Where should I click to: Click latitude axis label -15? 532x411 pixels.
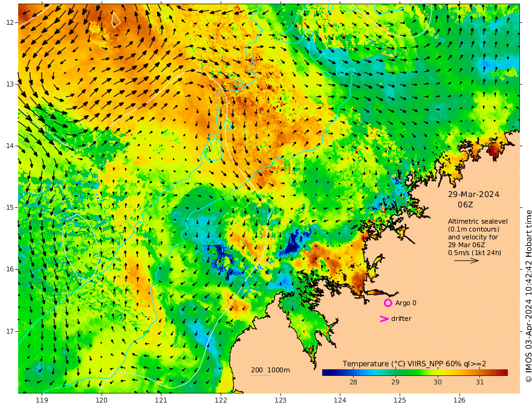(x=9, y=207)
